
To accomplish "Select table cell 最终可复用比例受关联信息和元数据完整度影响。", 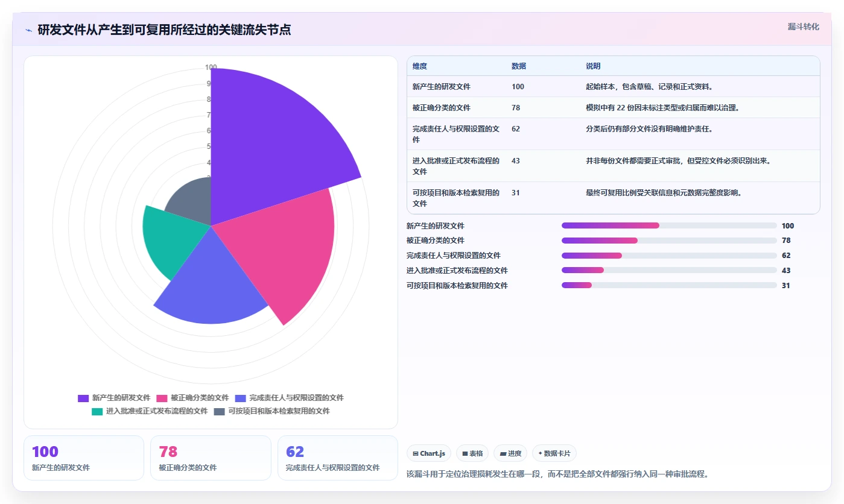I will (x=664, y=193).
